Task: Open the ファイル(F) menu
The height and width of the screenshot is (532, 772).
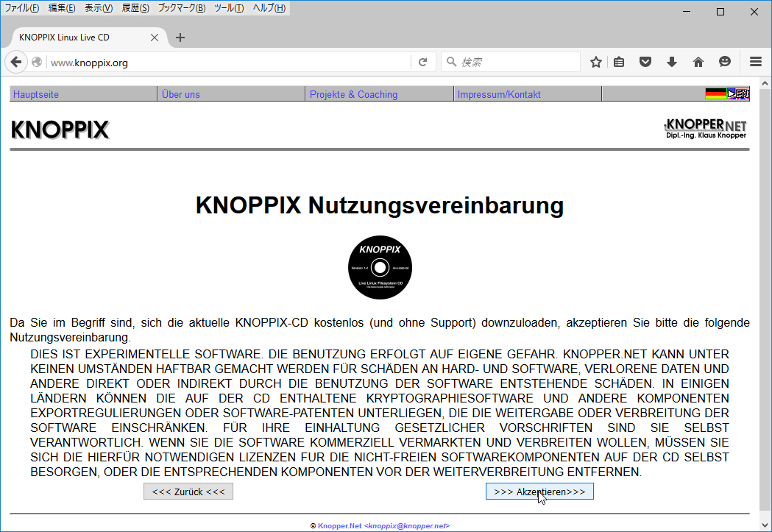Action: click(21, 8)
